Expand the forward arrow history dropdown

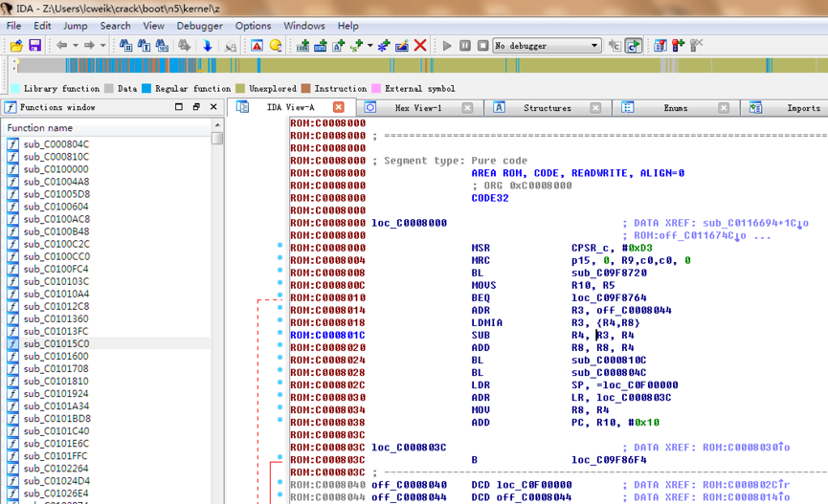tap(101, 46)
